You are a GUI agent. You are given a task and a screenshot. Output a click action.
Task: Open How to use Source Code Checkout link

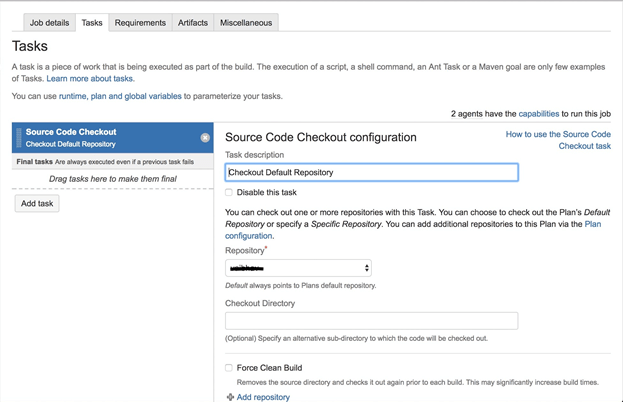[x=558, y=140]
